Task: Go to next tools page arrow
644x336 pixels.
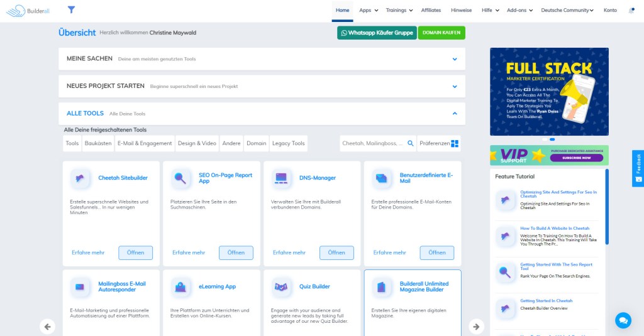Action: coord(476,327)
